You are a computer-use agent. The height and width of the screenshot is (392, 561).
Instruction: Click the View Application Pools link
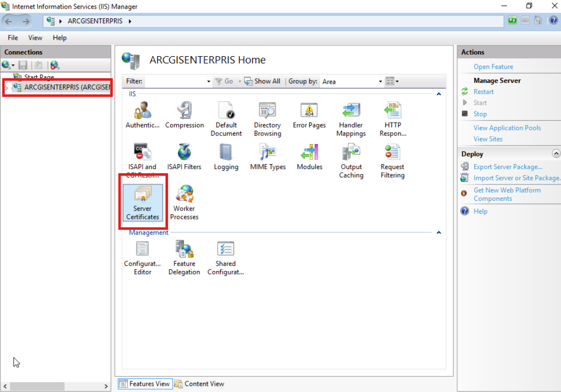tap(507, 128)
